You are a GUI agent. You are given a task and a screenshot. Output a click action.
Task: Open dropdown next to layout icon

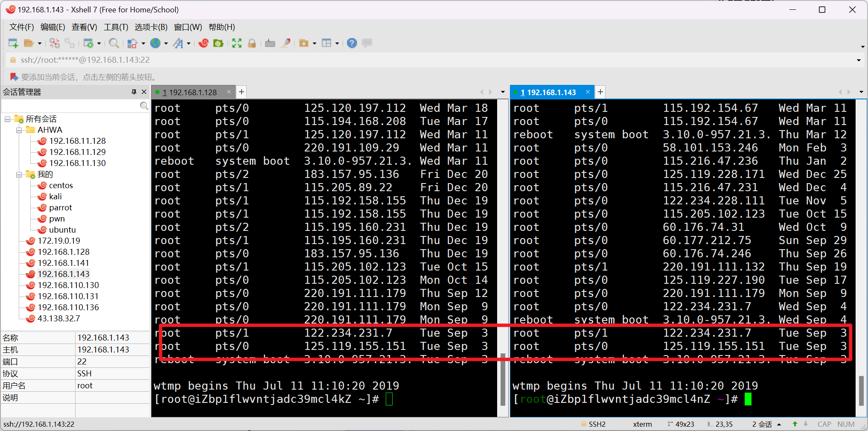[337, 44]
